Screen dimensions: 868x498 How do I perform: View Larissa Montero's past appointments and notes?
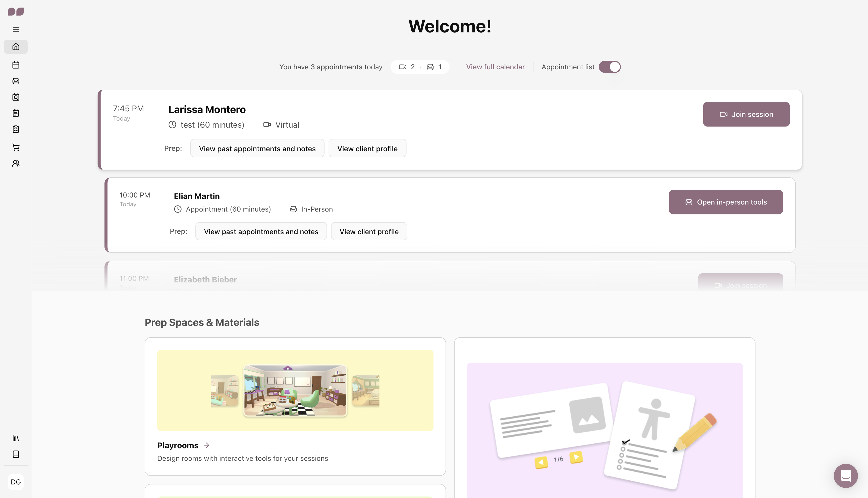click(257, 148)
